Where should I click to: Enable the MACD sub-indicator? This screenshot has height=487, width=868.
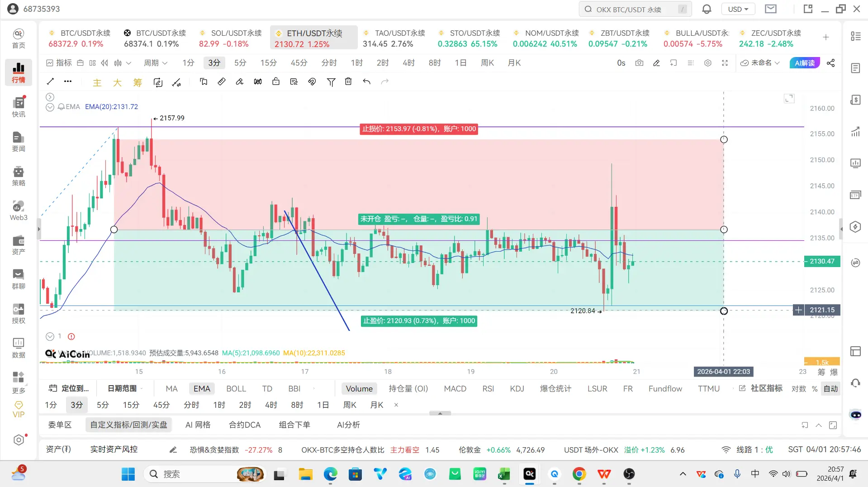click(x=455, y=389)
